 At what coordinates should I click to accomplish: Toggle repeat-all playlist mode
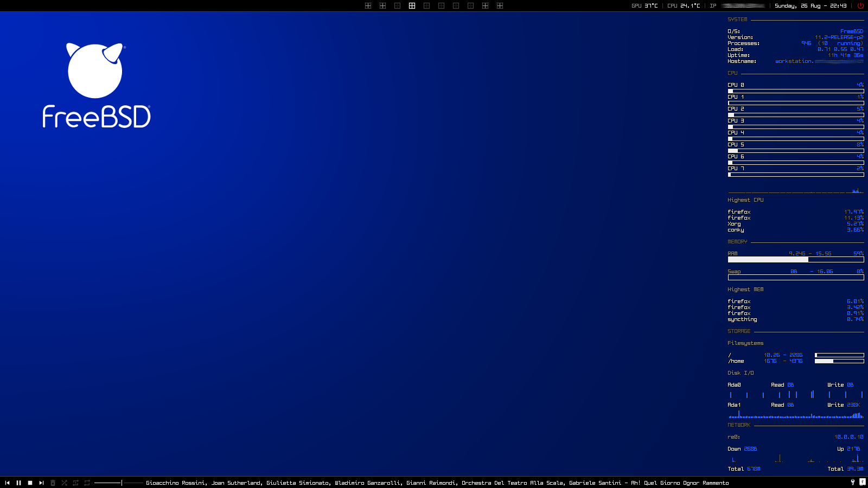87,483
